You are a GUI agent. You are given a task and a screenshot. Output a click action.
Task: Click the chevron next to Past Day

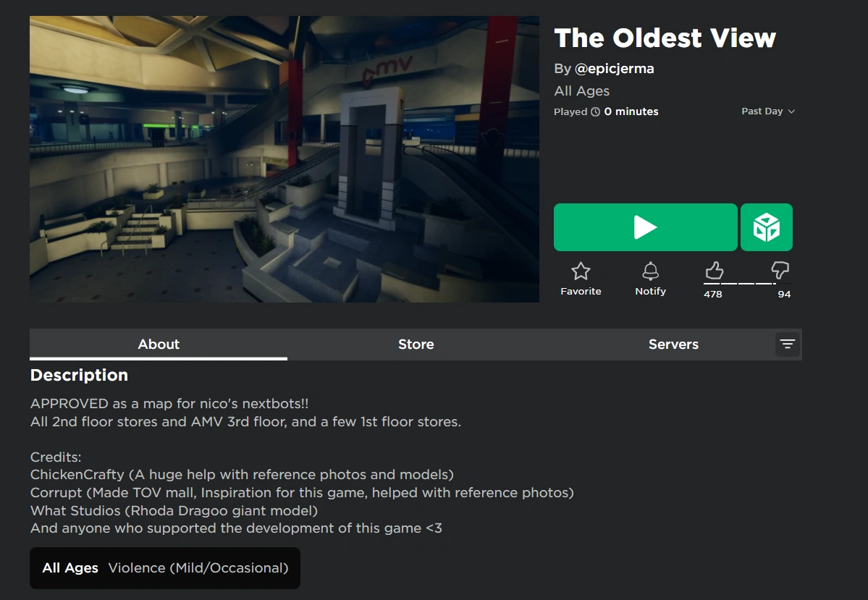point(791,111)
